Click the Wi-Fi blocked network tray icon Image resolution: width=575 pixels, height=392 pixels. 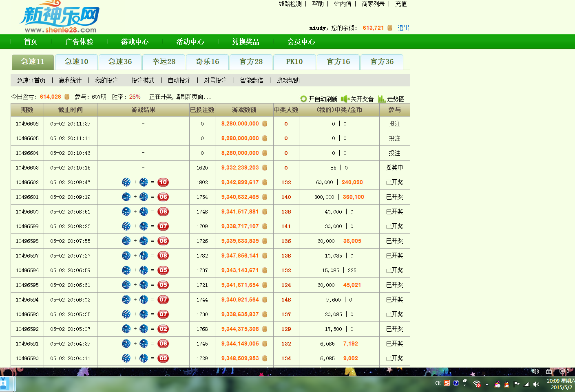477,384
